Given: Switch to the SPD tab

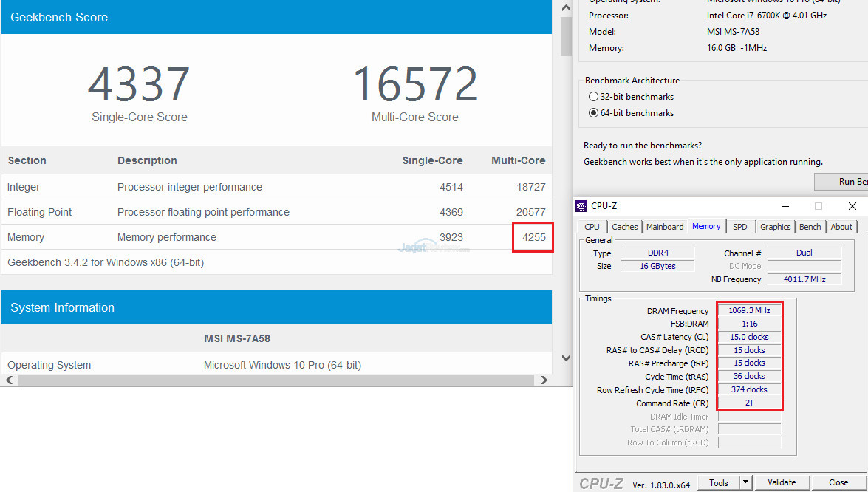Looking at the screenshot, I should (739, 227).
